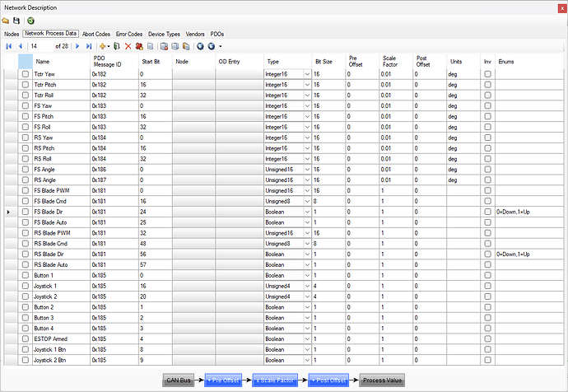Click the Name column header
Viewport: 568px width, 392px height.
61,62
